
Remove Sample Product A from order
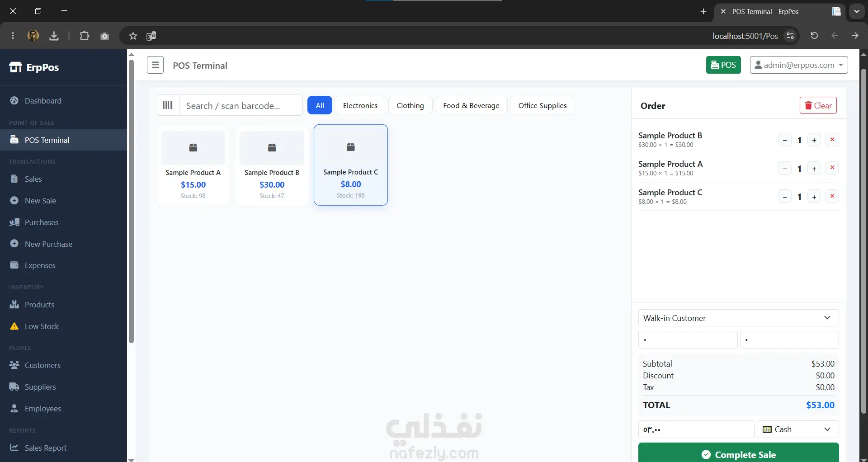pos(832,168)
